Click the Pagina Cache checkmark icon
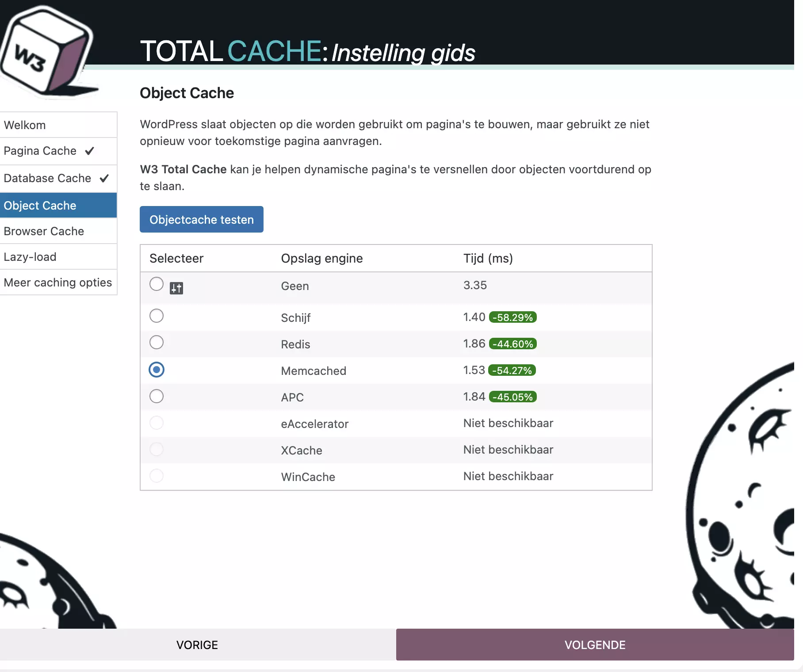 (90, 151)
